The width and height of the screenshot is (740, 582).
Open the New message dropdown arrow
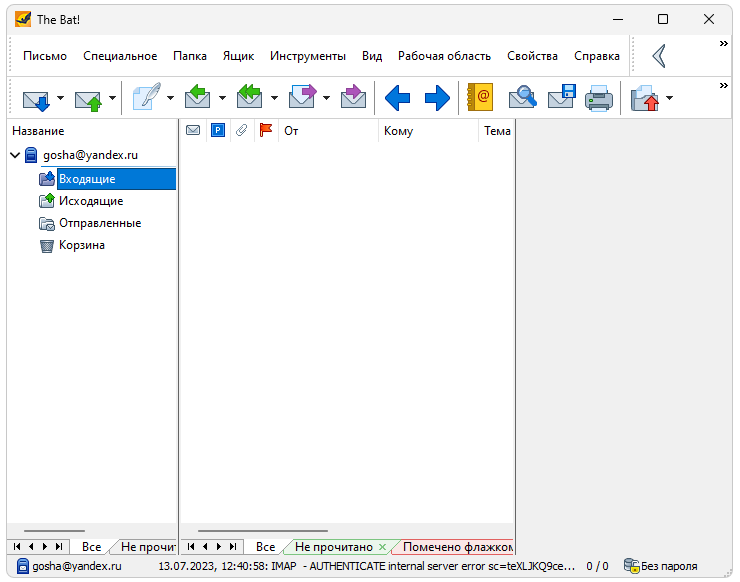coord(170,98)
